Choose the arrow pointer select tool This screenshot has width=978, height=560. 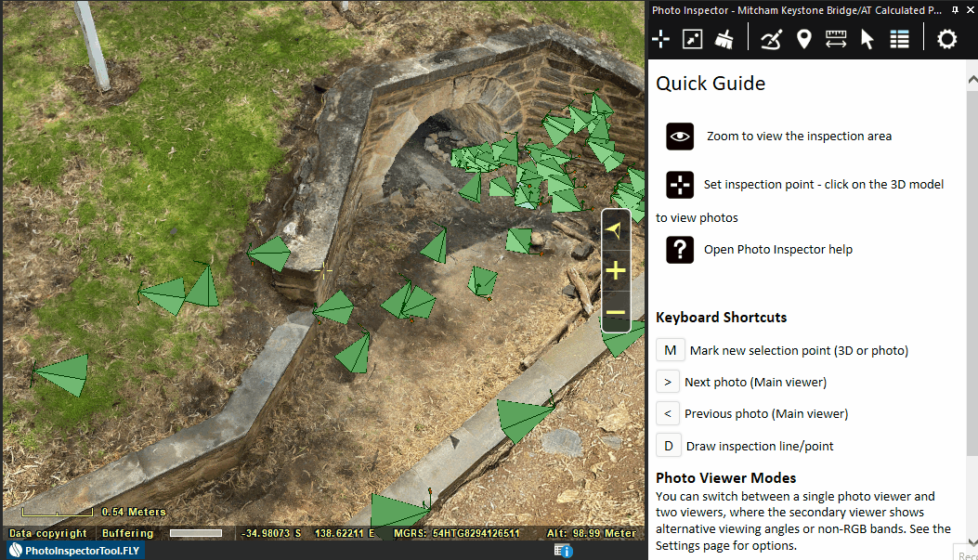tap(867, 39)
